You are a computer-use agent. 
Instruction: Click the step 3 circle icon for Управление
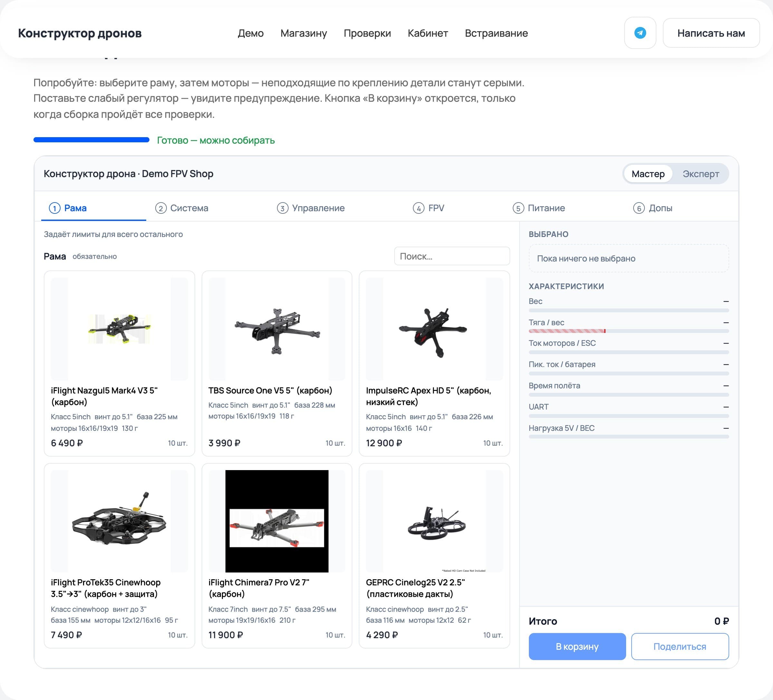282,208
